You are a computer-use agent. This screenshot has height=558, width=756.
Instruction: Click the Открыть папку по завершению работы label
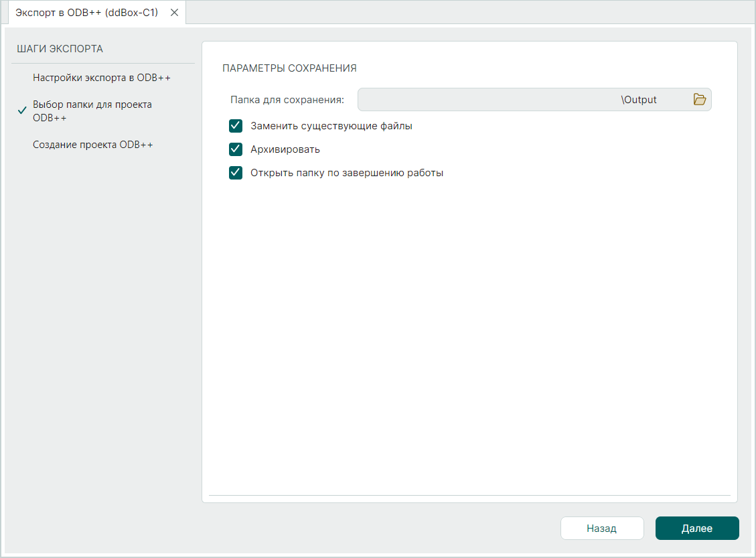click(347, 173)
